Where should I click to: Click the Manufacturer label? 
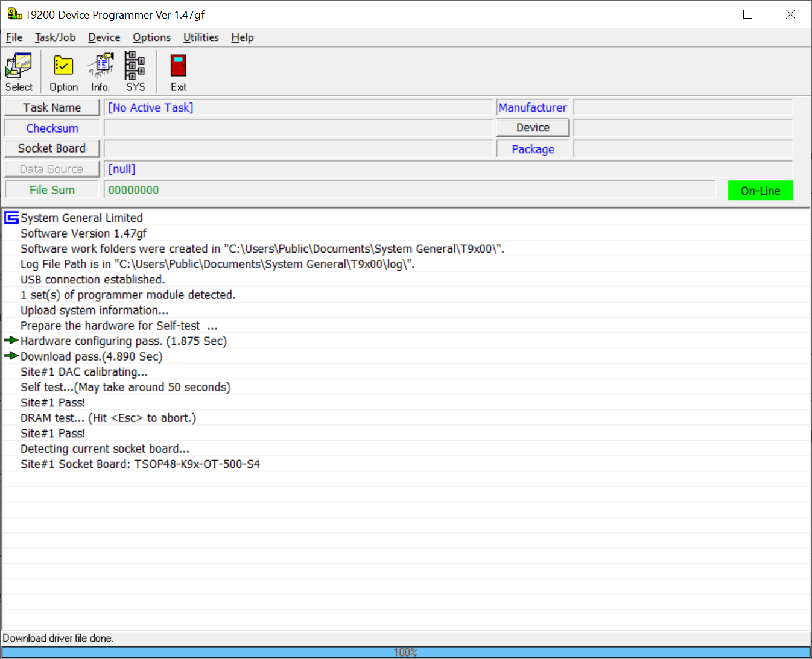click(533, 107)
